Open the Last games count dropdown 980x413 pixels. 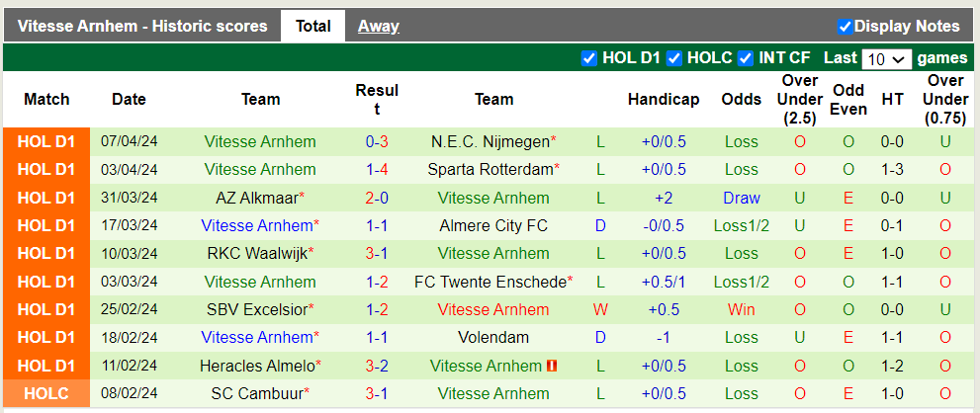(886, 59)
